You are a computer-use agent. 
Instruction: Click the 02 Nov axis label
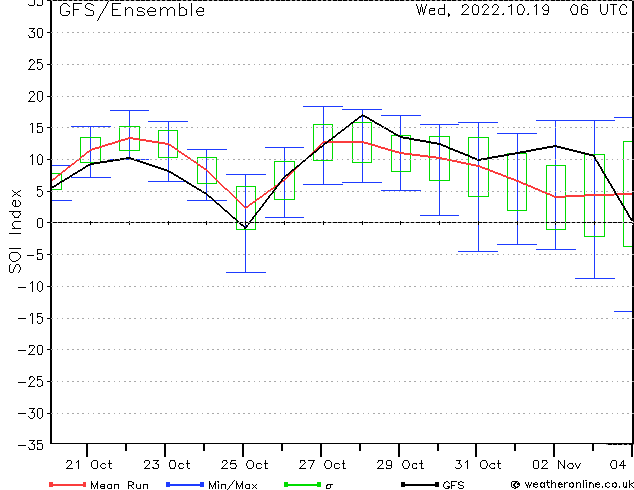tap(556, 465)
